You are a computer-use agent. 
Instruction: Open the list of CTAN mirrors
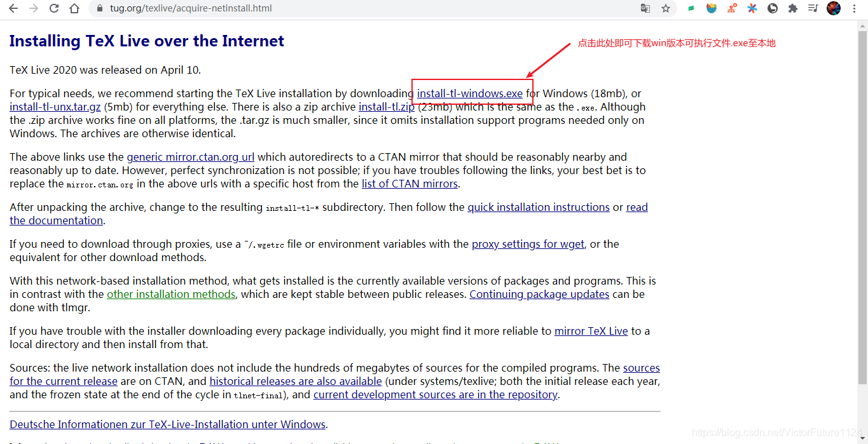click(x=410, y=184)
